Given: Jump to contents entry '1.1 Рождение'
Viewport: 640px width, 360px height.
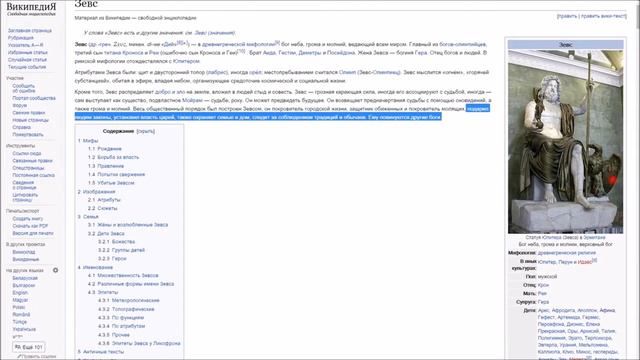Looking at the screenshot, I should [x=104, y=149].
